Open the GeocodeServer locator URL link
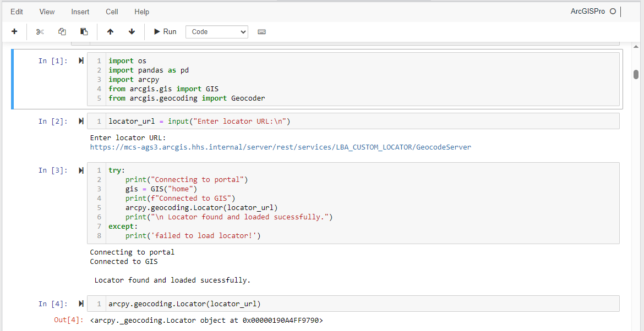Image resolution: width=644 pixels, height=331 pixels. pyautogui.click(x=280, y=147)
